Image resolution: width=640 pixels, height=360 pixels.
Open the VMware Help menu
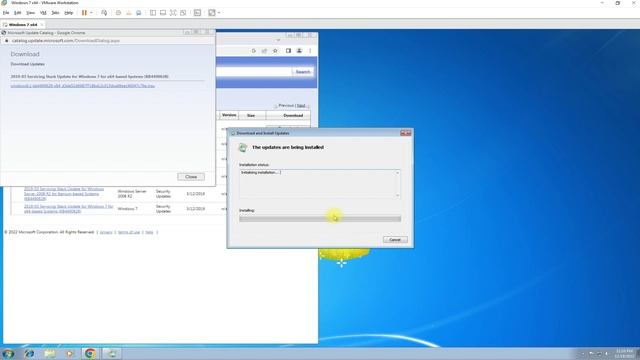pyautogui.click(x=69, y=13)
